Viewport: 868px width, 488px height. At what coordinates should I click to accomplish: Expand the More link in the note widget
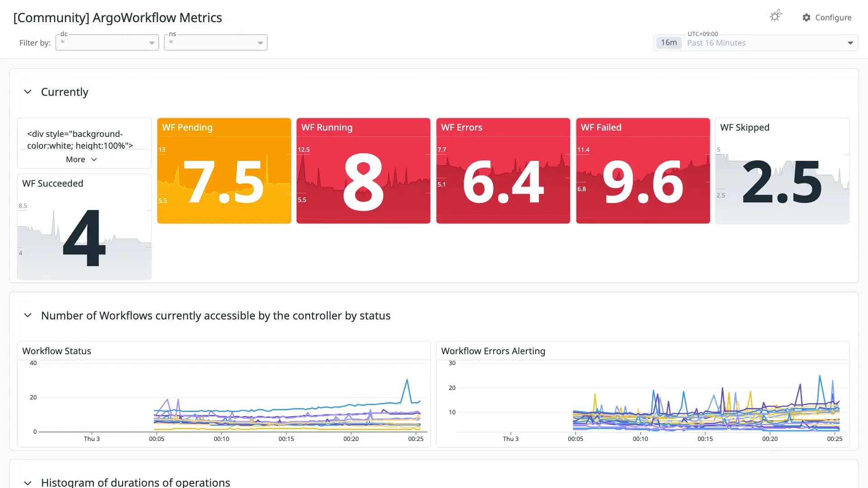click(x=81, y=160)
